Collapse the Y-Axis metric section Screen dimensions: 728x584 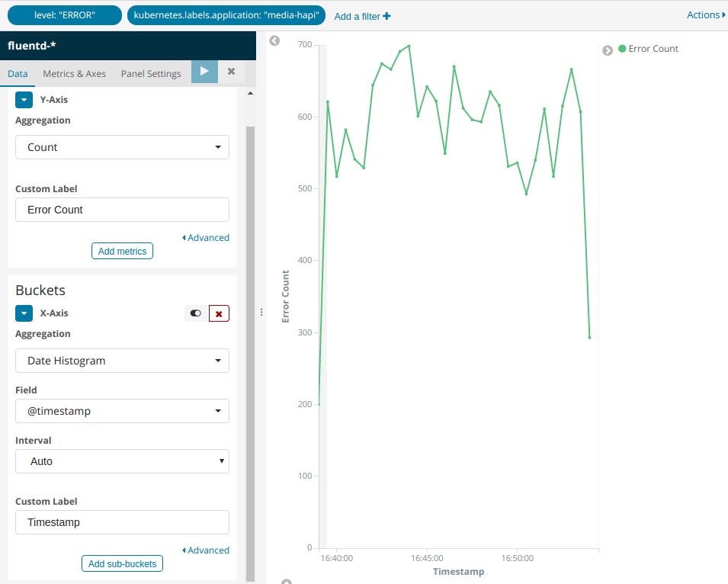coord(24,100)
